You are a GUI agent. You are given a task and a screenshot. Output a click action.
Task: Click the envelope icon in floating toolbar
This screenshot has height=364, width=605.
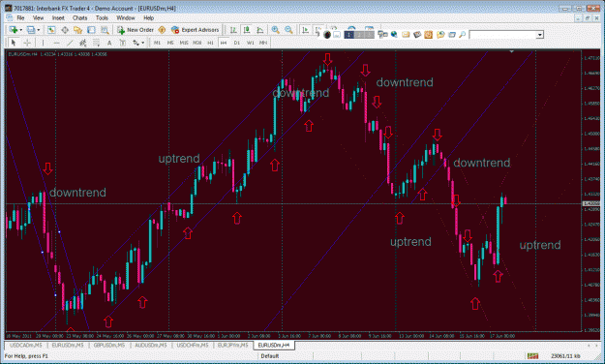click(406, 34)
